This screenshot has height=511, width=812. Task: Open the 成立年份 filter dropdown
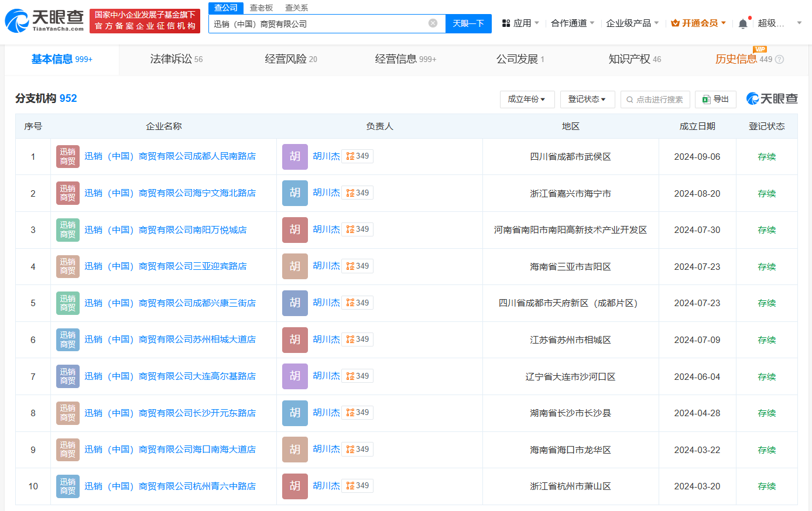pos(526,99)
